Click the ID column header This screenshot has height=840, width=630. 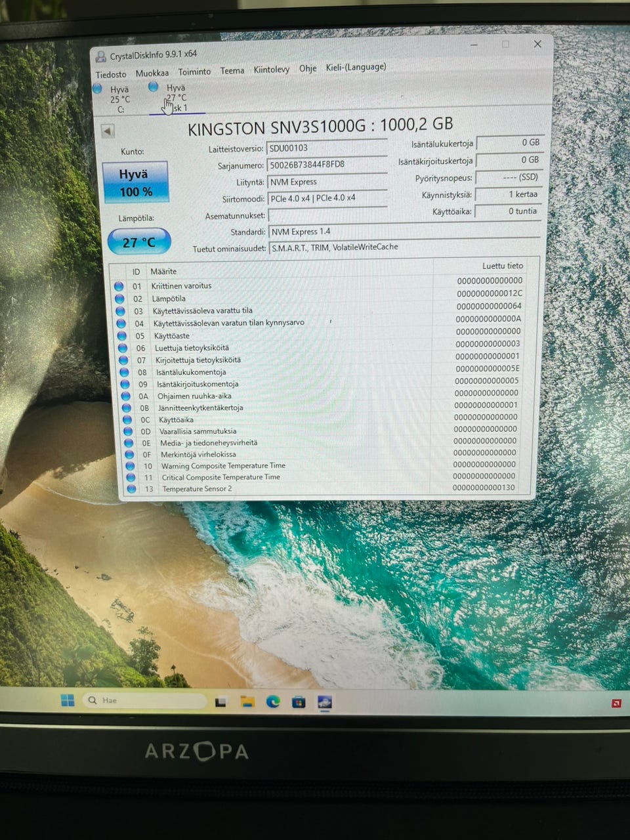pos(136,272)
